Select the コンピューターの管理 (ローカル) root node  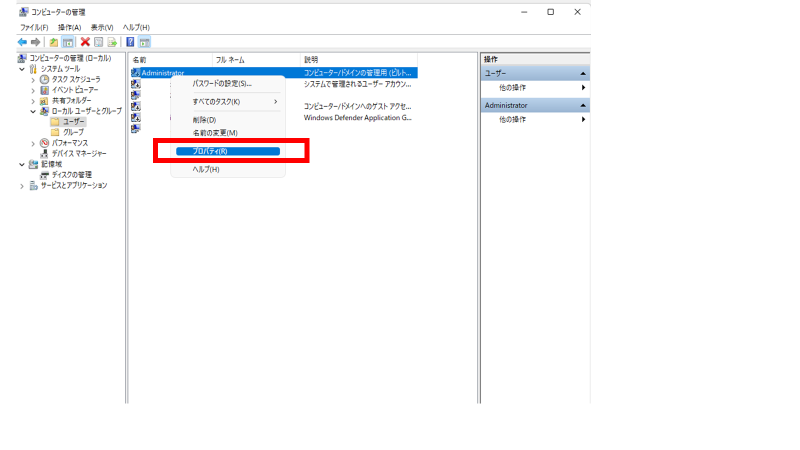tap(70, 58)
